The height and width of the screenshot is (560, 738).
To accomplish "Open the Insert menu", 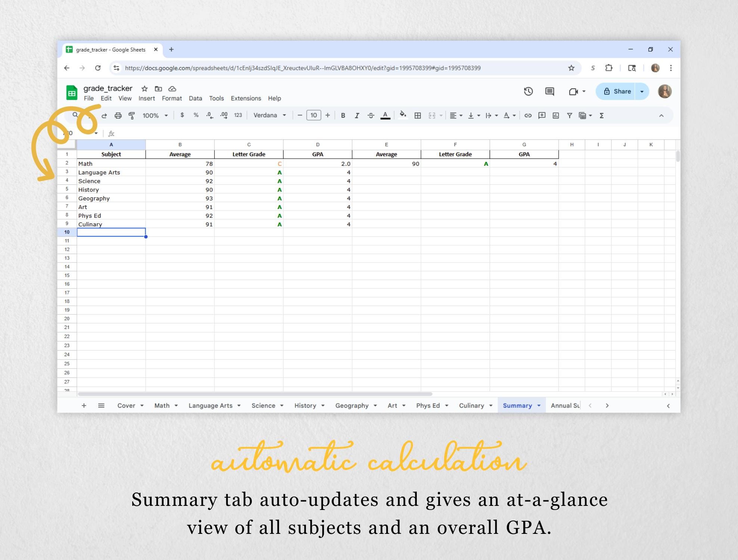I will [x=146, y=98].
